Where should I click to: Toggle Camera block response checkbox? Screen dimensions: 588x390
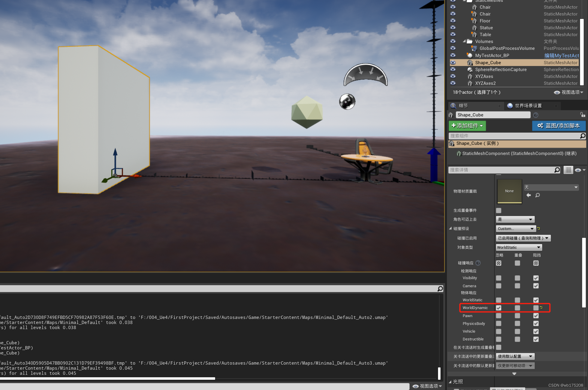536,286
